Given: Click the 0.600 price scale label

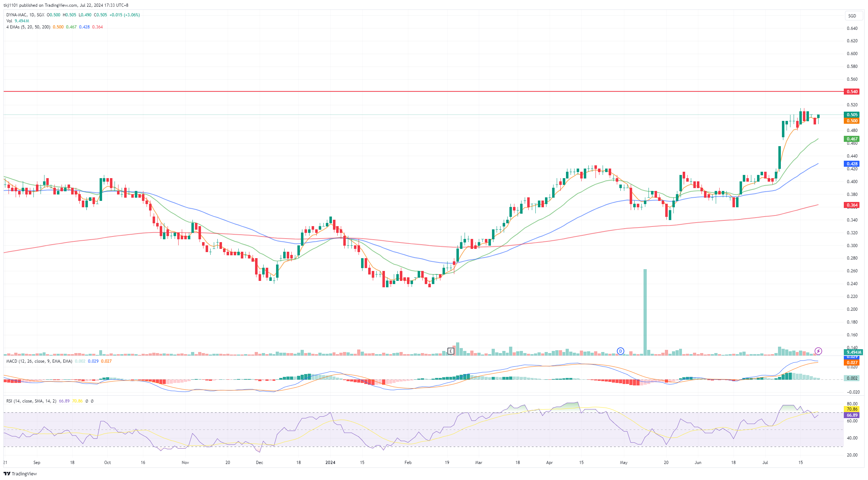Looking at the screenshot, I should click(852, 54).
